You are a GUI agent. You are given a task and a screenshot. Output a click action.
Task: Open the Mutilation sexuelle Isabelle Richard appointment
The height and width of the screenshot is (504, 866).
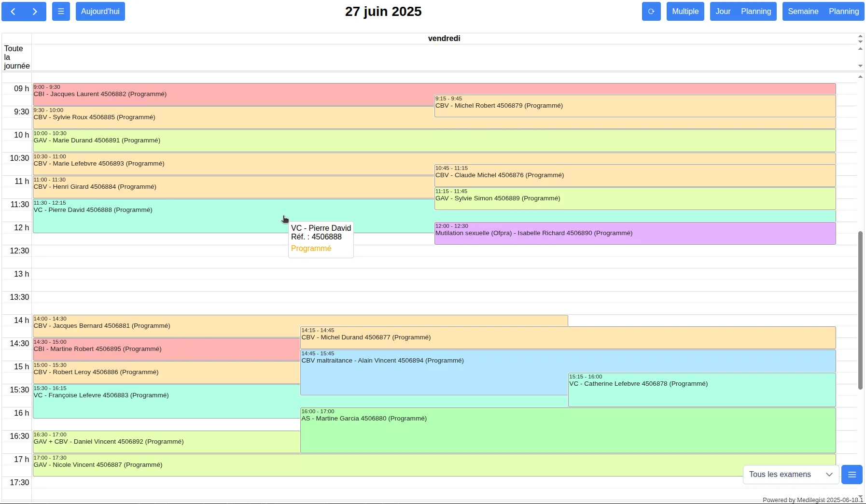click(635, 233)
